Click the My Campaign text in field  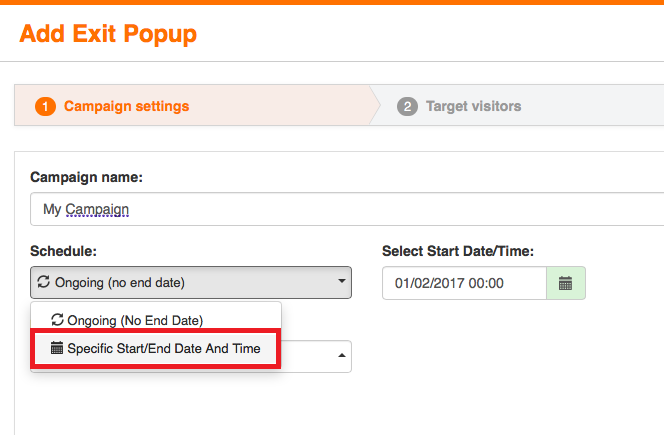click(x=86, y=209)
